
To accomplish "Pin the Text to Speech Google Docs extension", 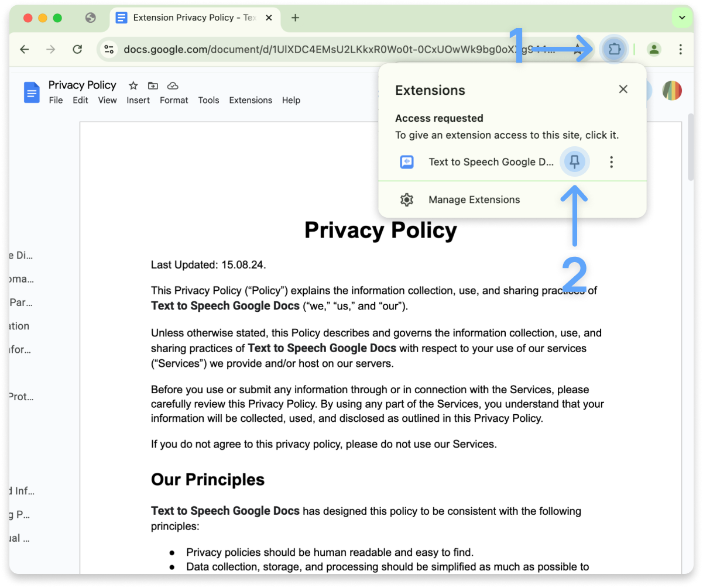I will point(575,162).
